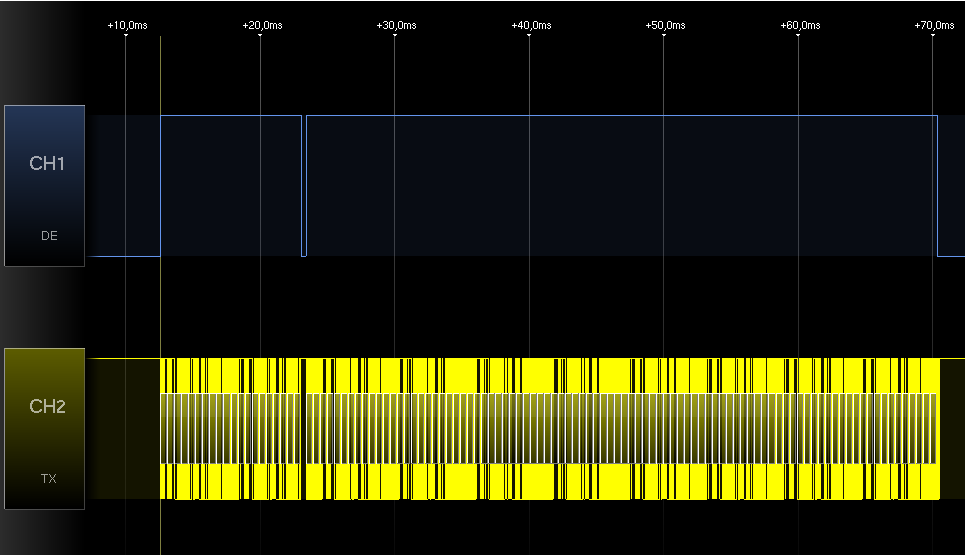965x555 pixels.
Task: Click the +20,0ms time marker
Action: coord(262,25)
